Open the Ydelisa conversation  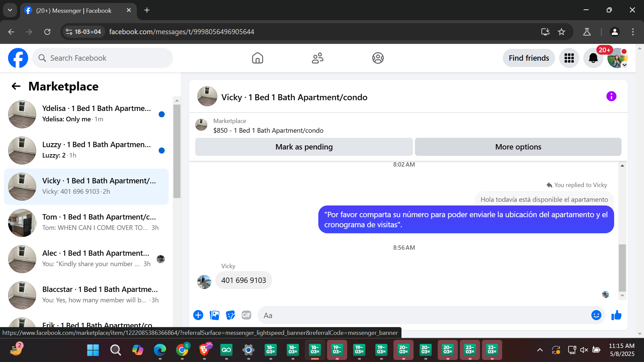pos(86,114)
